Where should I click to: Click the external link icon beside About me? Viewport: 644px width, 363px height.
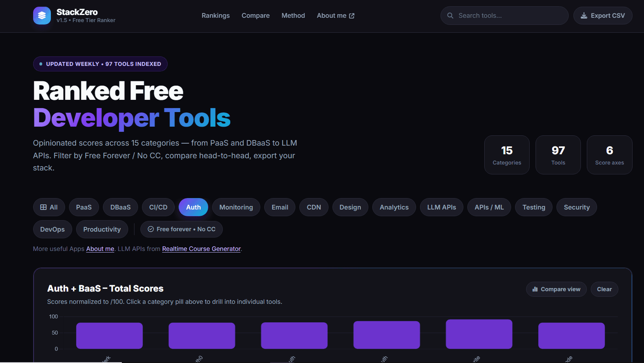click(x=352, y=16)
